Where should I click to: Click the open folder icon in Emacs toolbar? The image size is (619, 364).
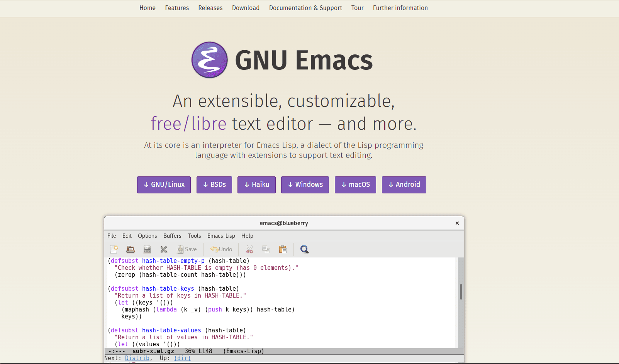[131, 249]
